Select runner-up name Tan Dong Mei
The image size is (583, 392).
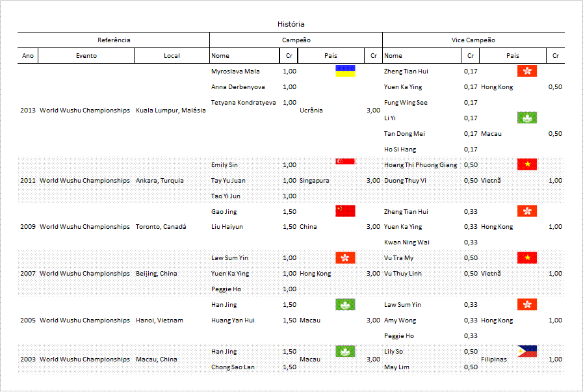pos(404,134)
